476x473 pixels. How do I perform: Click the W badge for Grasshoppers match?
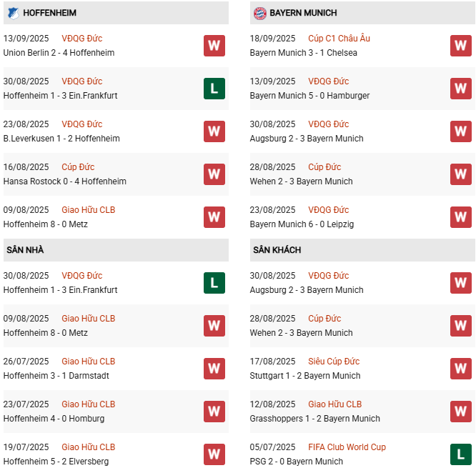pos(461,412)
